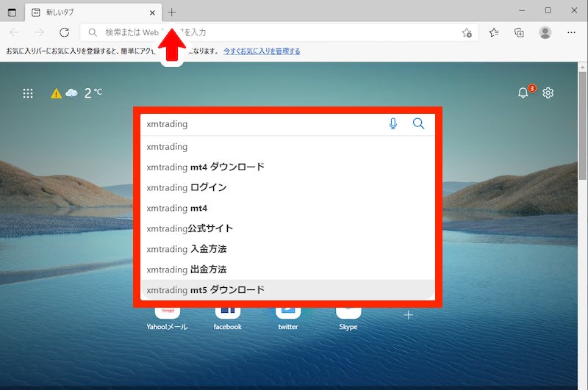Open the Collections icon
This screenshot has width=588, height=390.
pyautogui.click(x=519, y=32)
